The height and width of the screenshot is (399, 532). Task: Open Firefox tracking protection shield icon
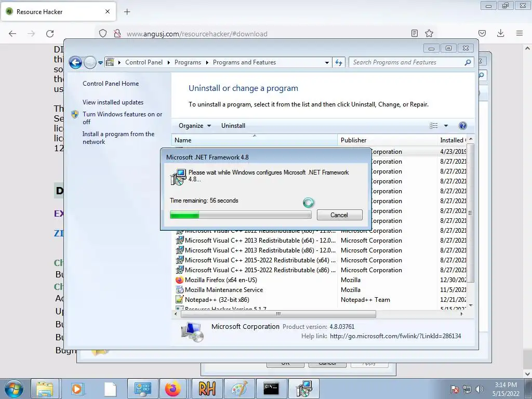[x=103, y=33]
